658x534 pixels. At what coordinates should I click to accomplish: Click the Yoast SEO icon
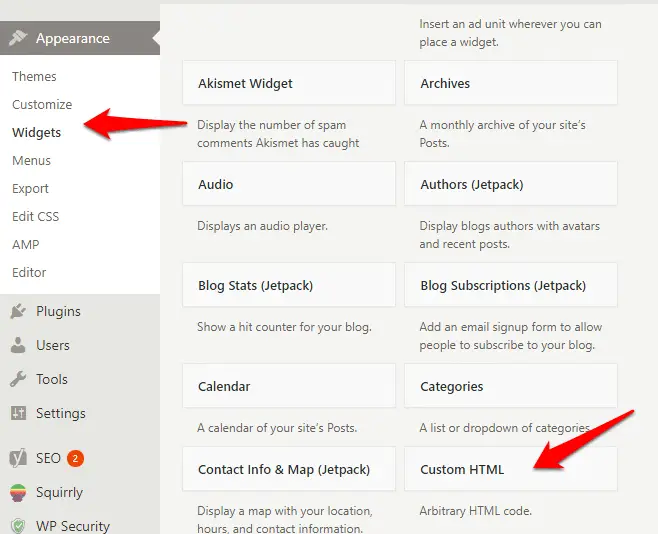point(18,458)
